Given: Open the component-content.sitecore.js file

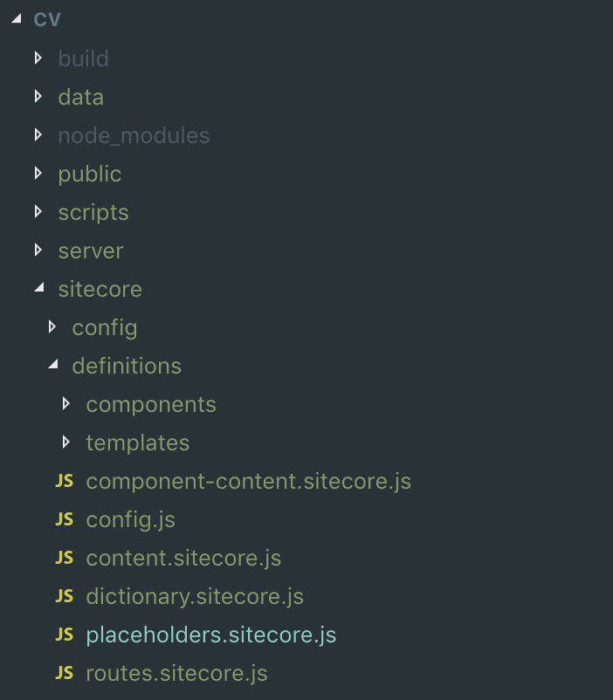Looking at the screenshot, I should [248, 481].
